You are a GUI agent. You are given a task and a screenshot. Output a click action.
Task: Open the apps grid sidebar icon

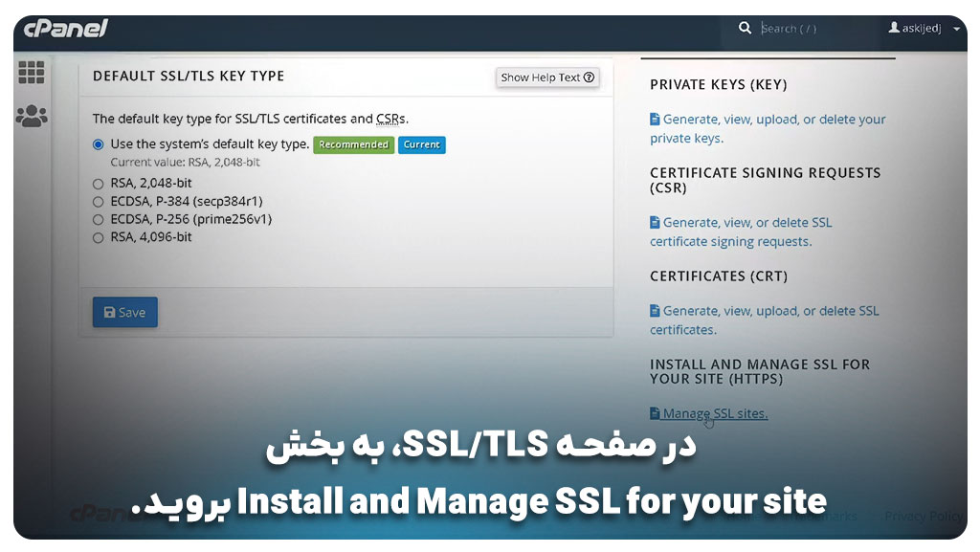32,73
